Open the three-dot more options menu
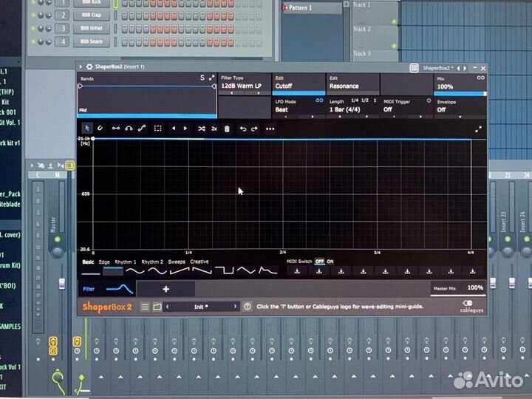The width and height of the screenshot is (532, 399). (270, 129)
